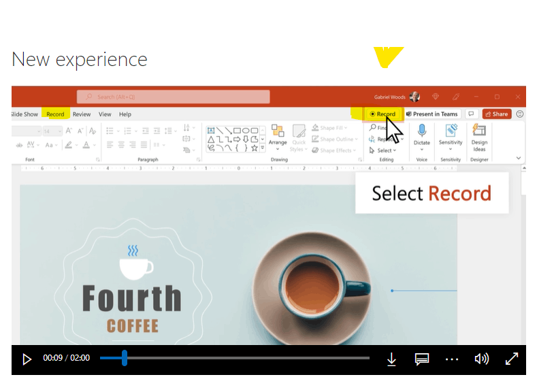Click the Record button near Present in Teams

tap(383, 114)
